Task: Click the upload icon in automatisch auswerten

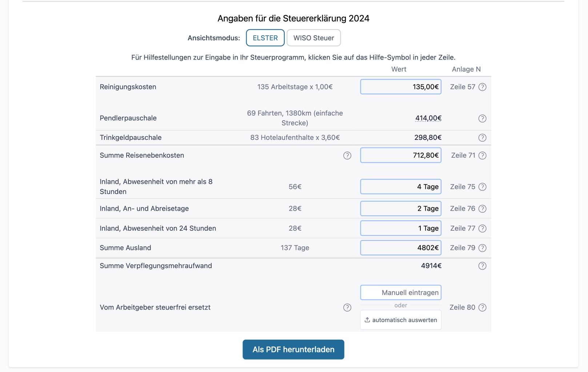Action: (368, 320)
